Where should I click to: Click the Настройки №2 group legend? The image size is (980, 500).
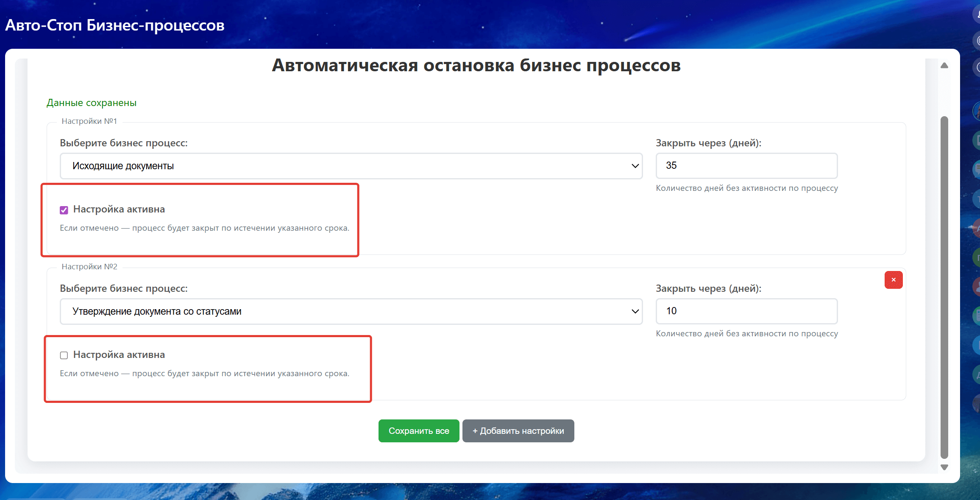click(x=89, y=267)
